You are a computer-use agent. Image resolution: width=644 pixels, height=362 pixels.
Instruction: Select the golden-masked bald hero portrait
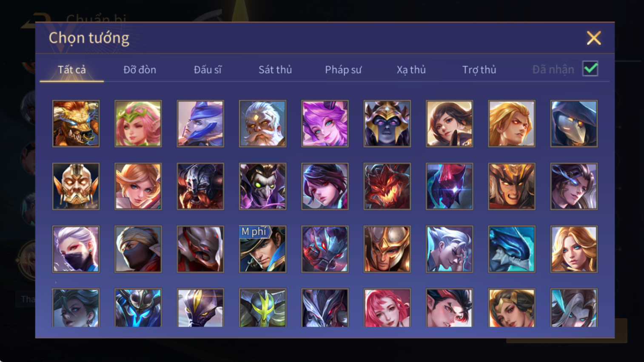coord(76,187)
